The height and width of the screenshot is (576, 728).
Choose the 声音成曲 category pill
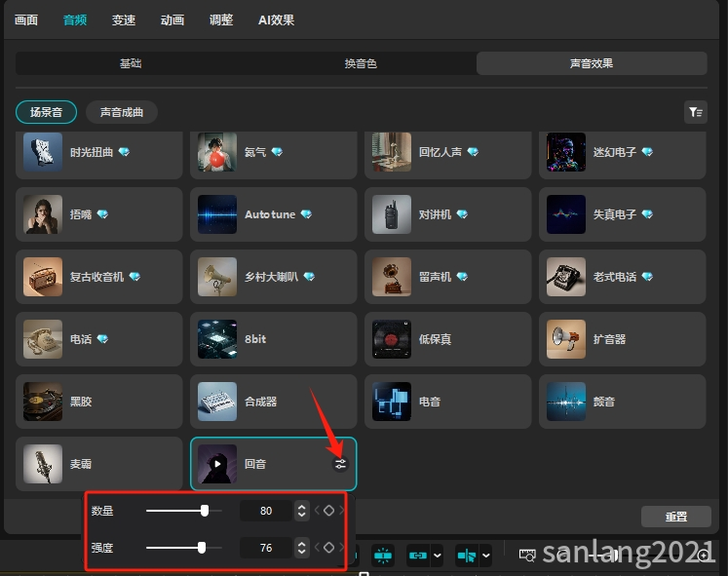pos(122,112)
